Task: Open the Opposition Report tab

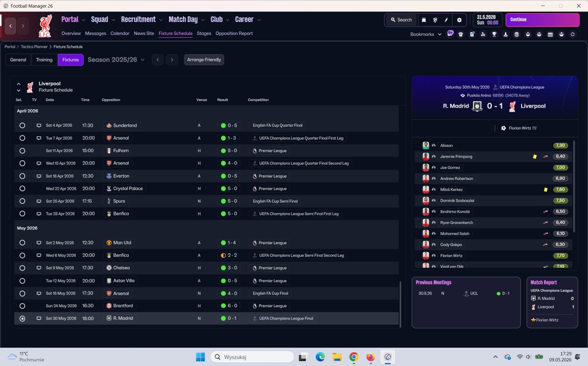Action: pos(234,34)
